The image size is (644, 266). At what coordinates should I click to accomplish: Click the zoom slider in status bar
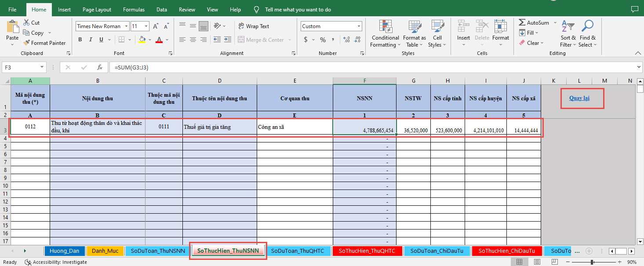(592, 262)
